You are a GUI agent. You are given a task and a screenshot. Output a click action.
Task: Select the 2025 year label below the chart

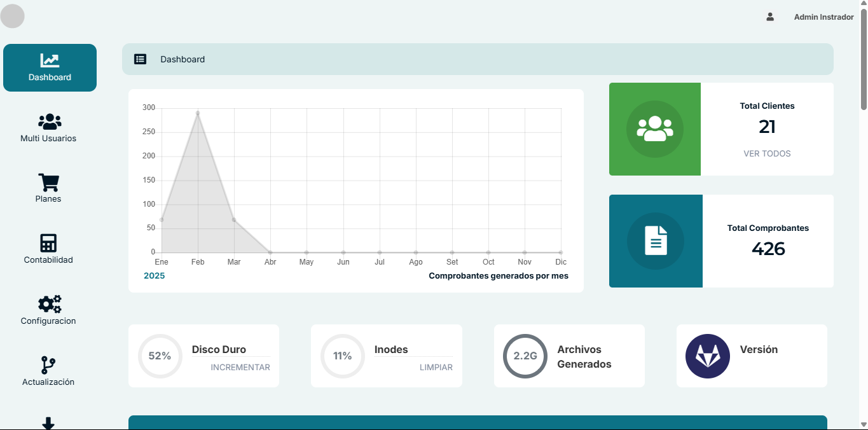(x=154, y=276)
